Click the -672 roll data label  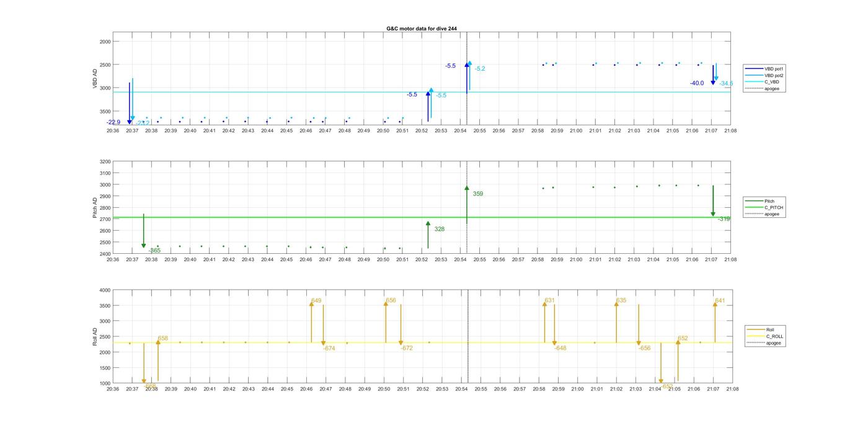407,349
